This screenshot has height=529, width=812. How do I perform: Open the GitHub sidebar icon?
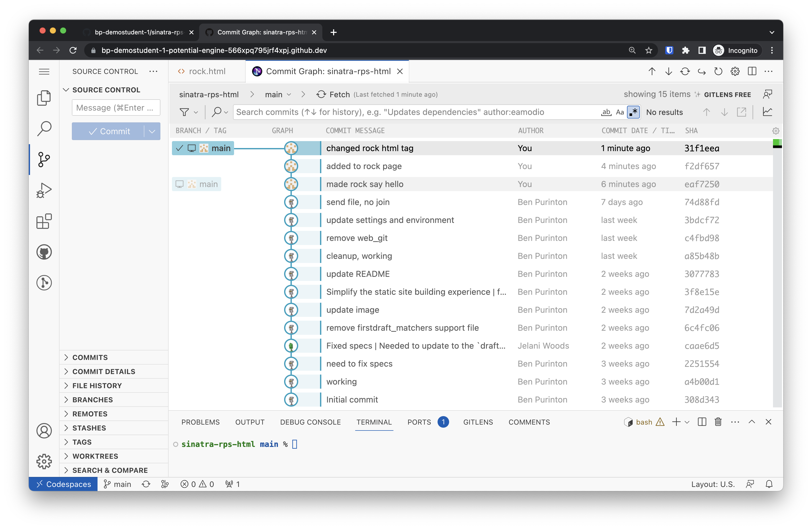tap(44, 252)
